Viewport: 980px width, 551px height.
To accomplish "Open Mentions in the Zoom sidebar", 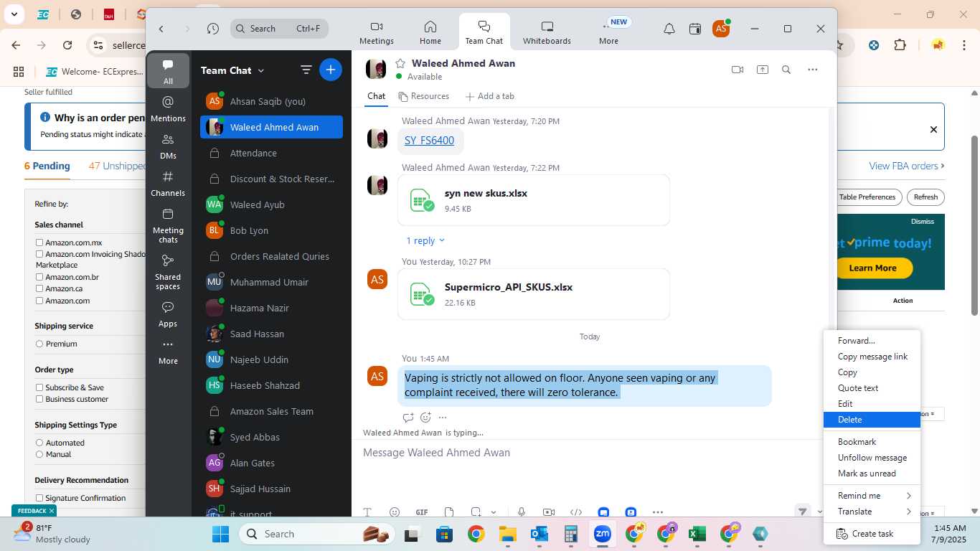I will click(x=168, y=108).
